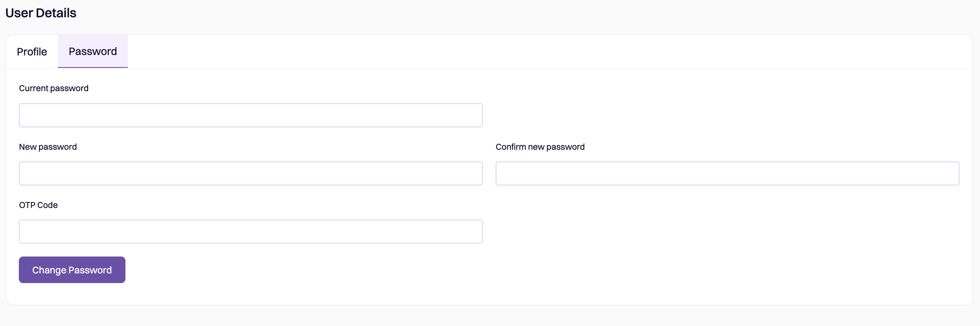Screen dimensions: 980x326
Task: Switch to the Profile tab
Action: point(32,51)
